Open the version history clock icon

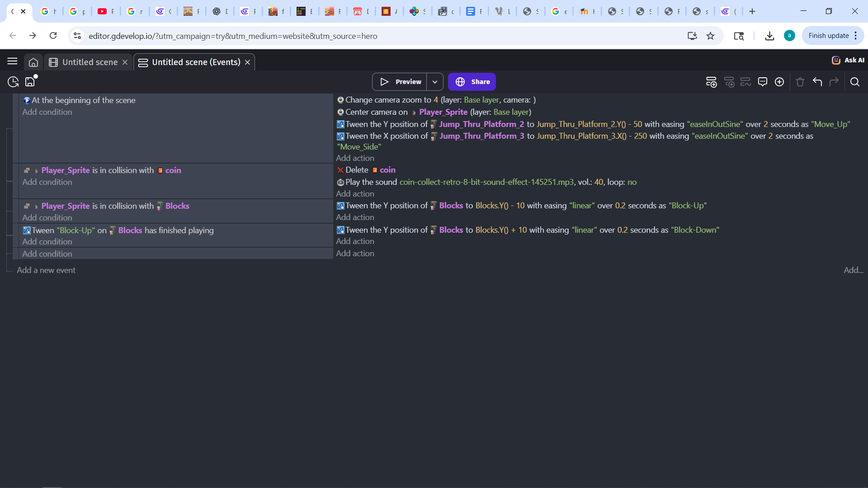13,82
